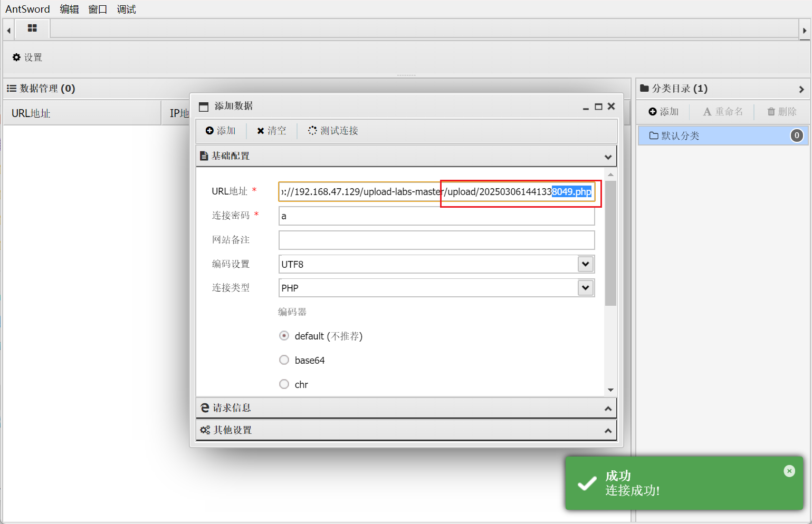The height and width of the screenshot is (524, 812).
Task: Click 添加 button in dialog toolbar
Action: 221,130
